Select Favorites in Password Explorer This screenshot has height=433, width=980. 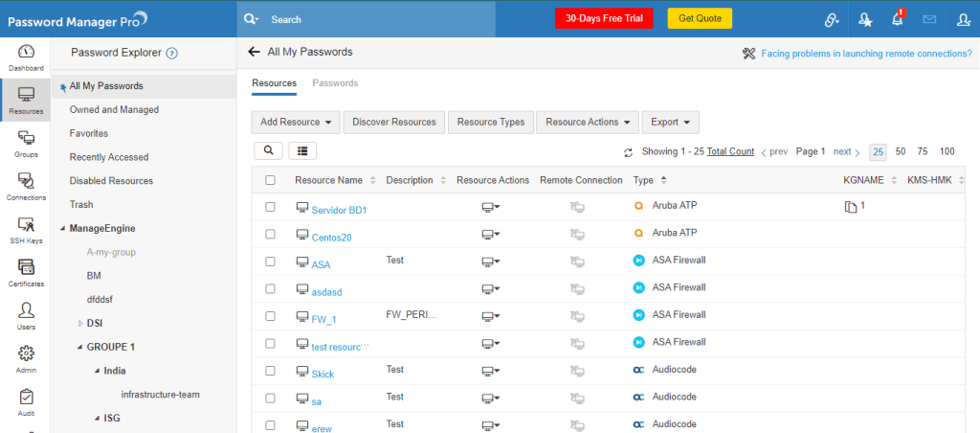(x=89, y=133)
